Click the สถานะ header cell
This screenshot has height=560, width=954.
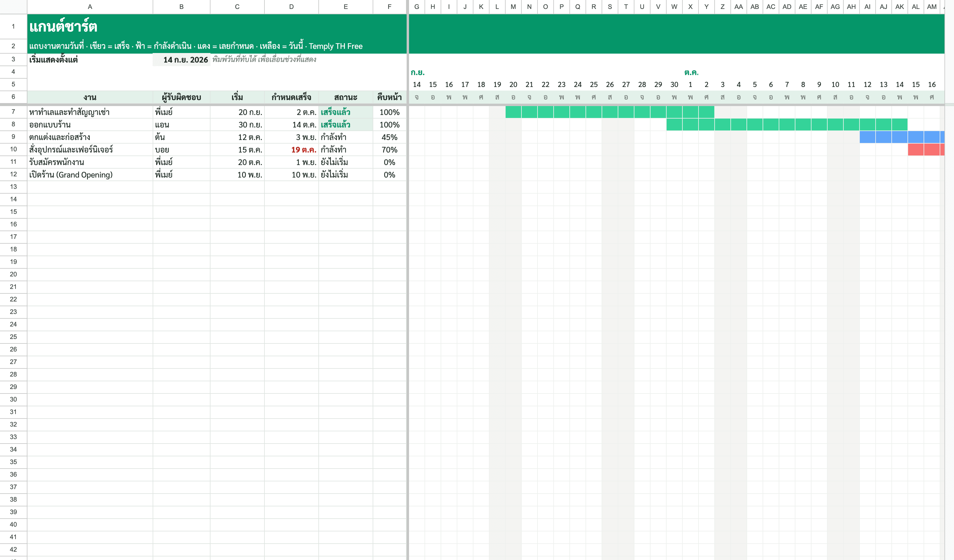click(346, 97)
